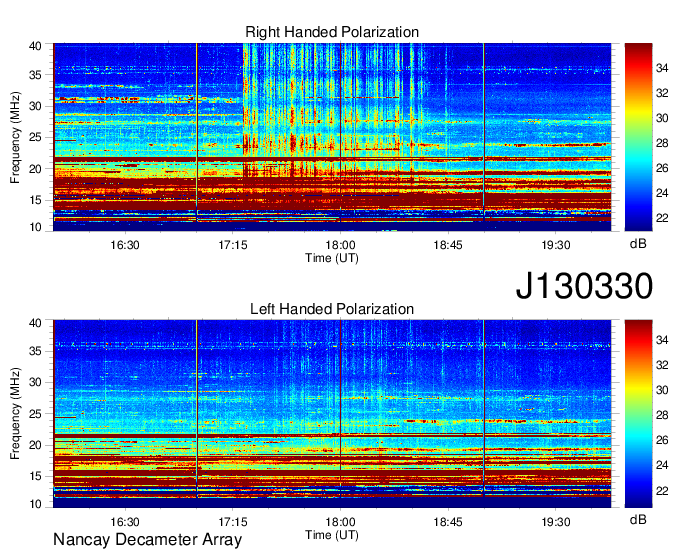Click the 19:30 tick label of bottom plot

point(556,522)
